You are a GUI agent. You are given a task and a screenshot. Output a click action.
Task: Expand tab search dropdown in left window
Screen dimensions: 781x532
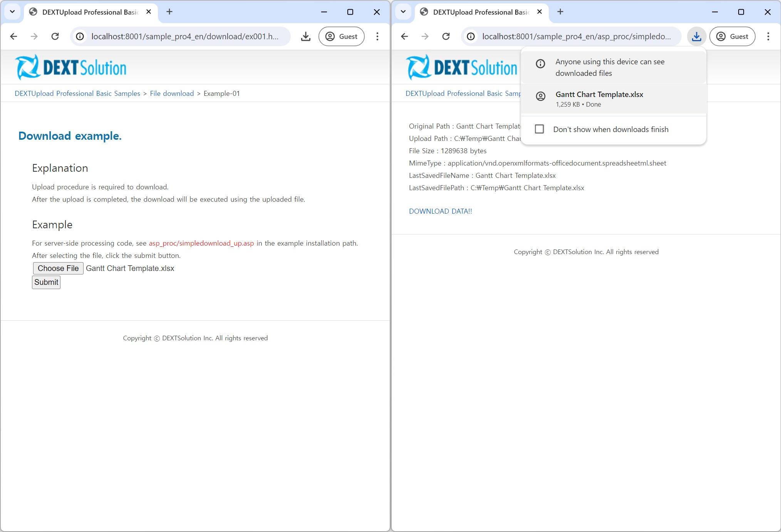[12, 12]
